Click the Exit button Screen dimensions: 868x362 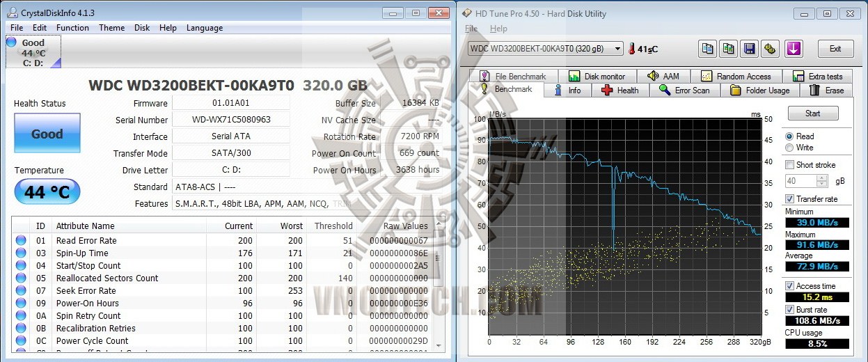pos(835,49)
